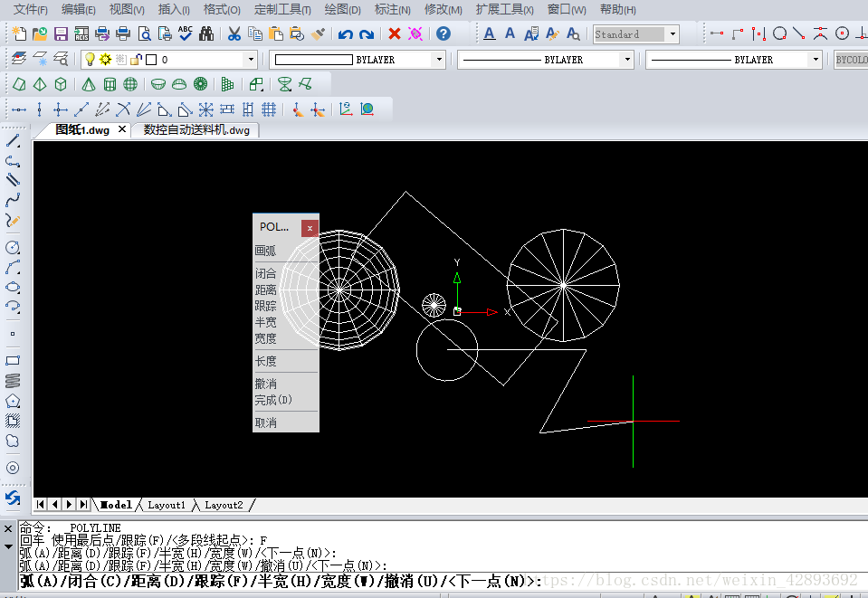This screenshot has width=868, height=598.
Task: Click the spell check ABC icon
Action: point(186,34)
